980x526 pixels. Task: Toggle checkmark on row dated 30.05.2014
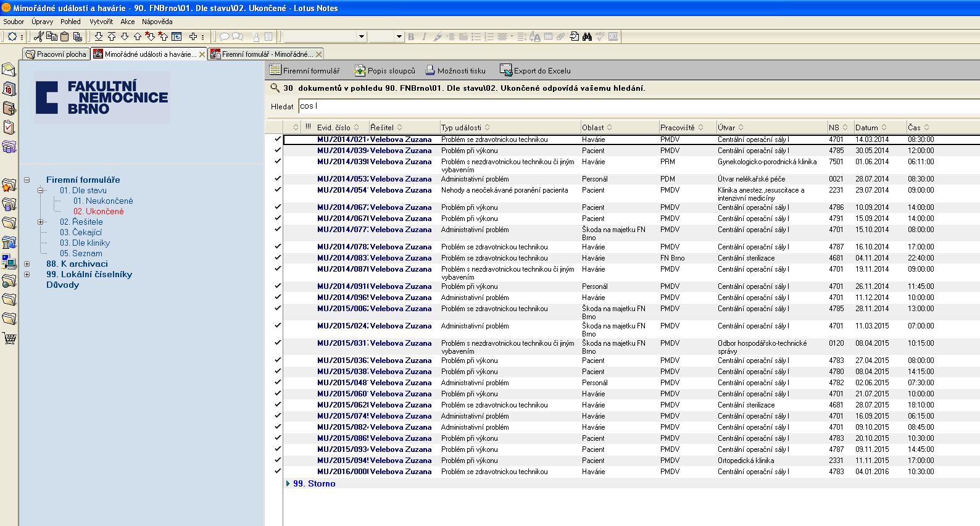tap(278, 150)
